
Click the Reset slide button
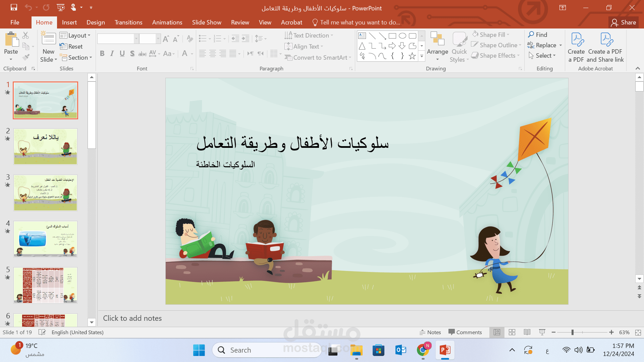coord(71,47)
